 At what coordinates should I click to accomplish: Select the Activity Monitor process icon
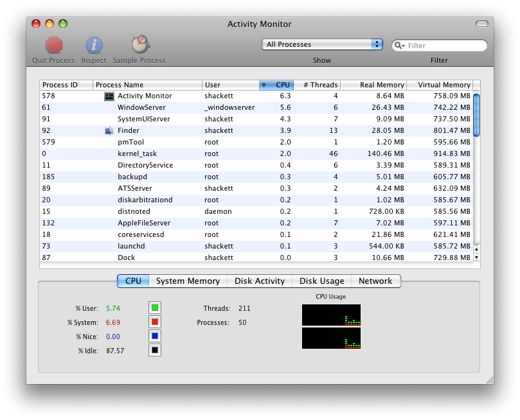[x=109, y=96]
